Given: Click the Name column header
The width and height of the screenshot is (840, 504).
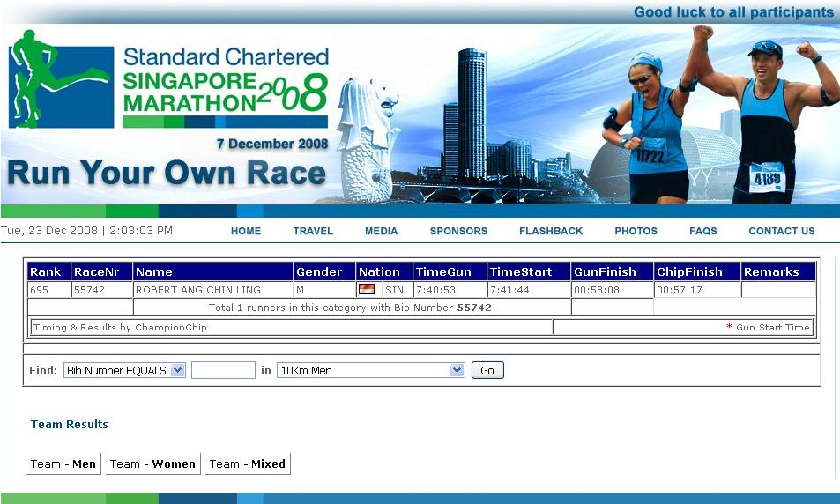Looking at the screenshot, I should 213,271.
